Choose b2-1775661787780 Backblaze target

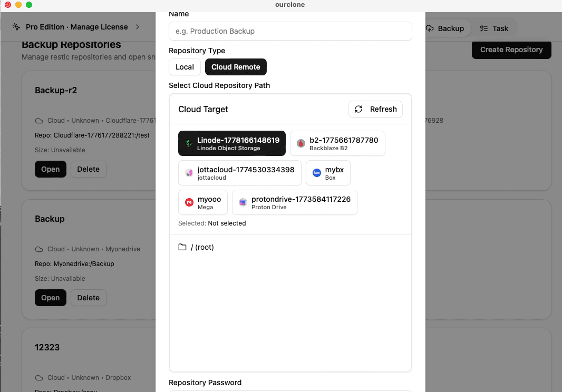click(x=337, y=143)
